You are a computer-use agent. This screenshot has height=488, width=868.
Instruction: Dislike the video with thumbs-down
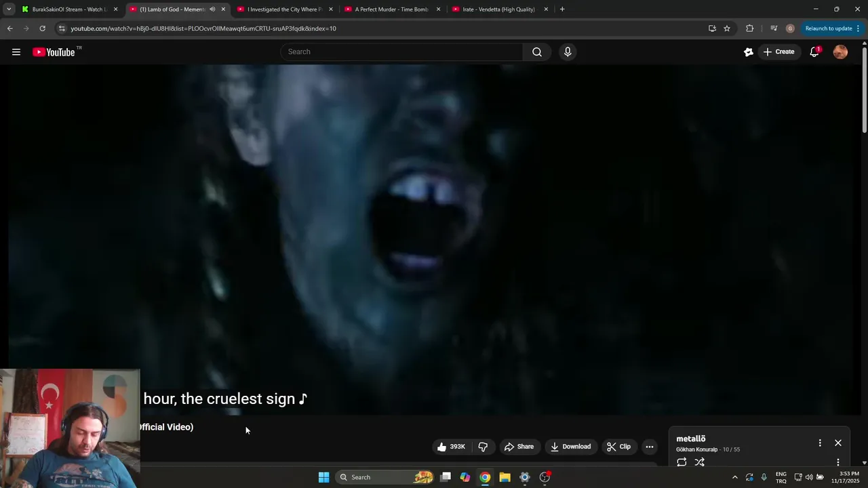[x=483, y=447]
